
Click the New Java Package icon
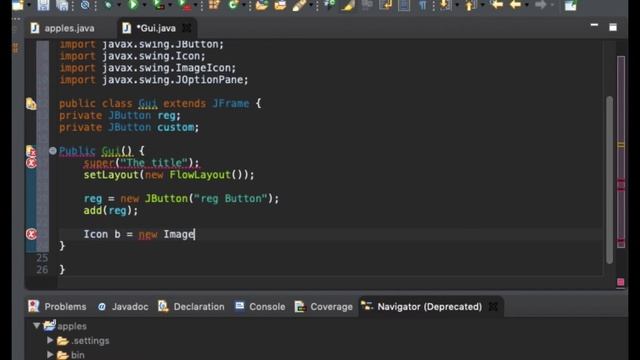pyautogui.click(x=214, y=5)
